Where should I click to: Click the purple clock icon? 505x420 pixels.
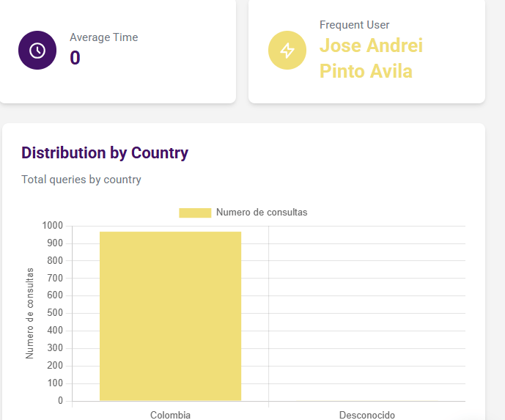tap(37, 51)
